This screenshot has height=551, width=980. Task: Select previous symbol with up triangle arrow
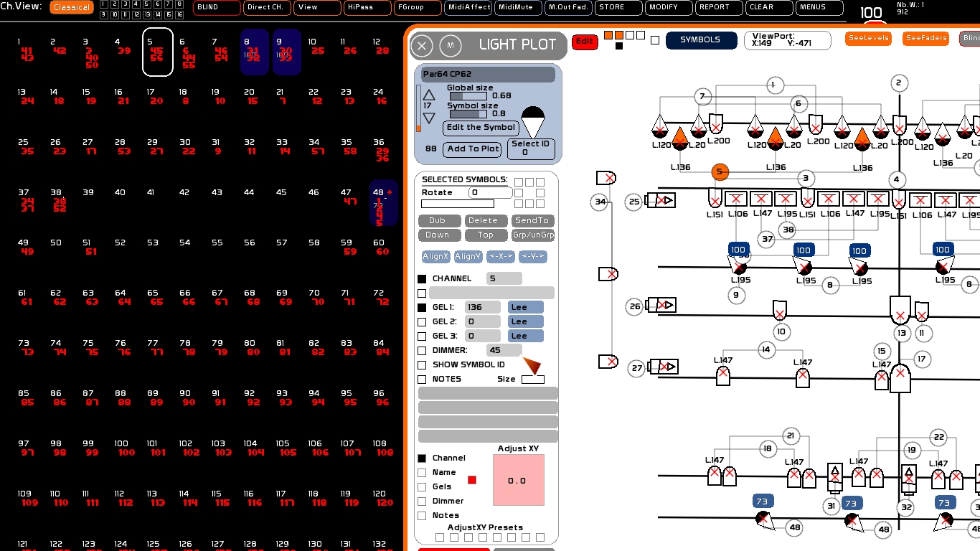429,95
